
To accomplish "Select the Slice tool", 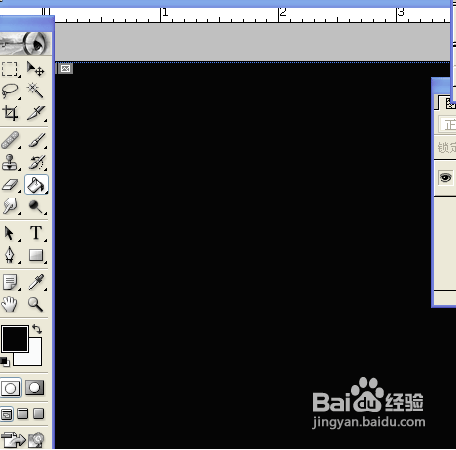I will [x=36, y=113].
